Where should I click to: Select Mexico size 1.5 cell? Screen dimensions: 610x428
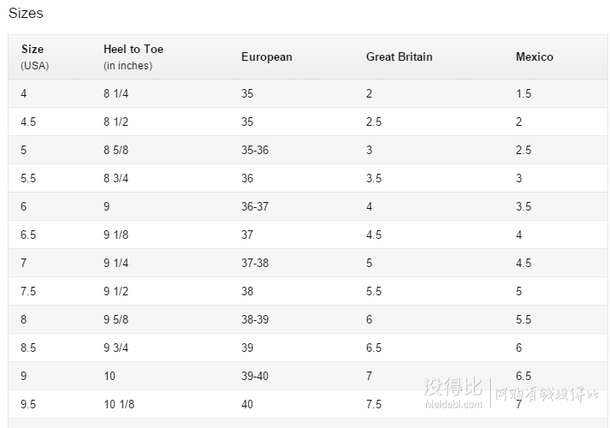[x=523, y=94]
